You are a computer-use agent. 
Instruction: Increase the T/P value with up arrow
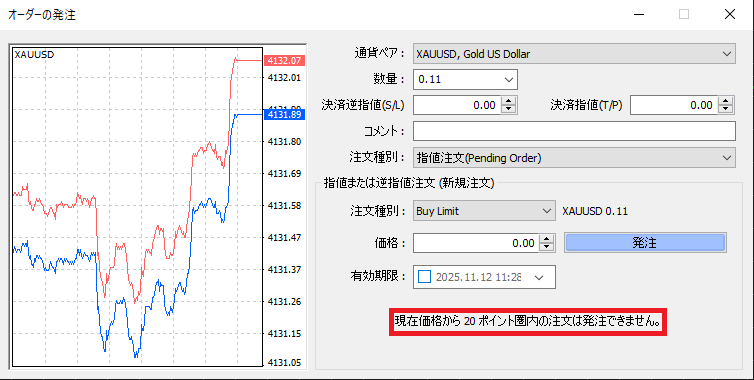coord(726,100)
